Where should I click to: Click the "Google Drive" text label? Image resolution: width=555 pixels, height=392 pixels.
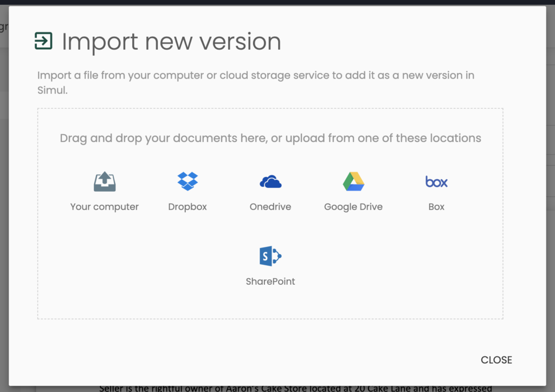[x=353, y=207]
